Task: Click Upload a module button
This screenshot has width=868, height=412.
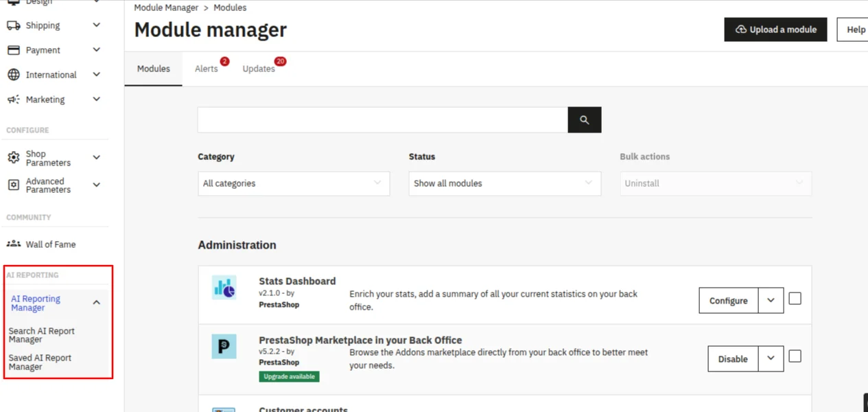Action: pyautogui.click(x=775, y=30)
